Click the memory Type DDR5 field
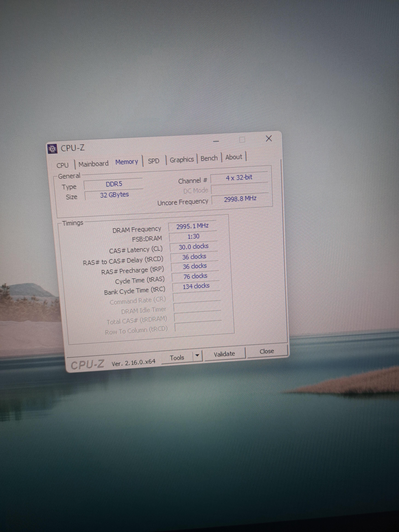This screenshot has width=399, height=532. point(114,184)
